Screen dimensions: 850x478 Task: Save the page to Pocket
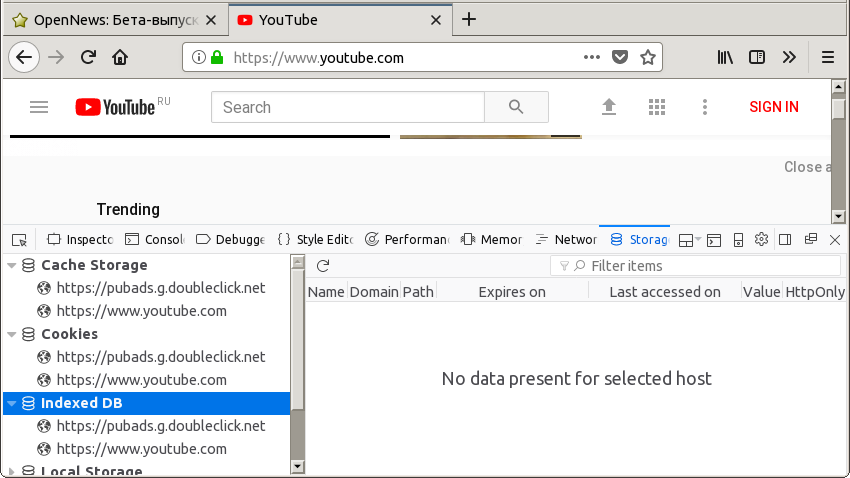point(620,57)
